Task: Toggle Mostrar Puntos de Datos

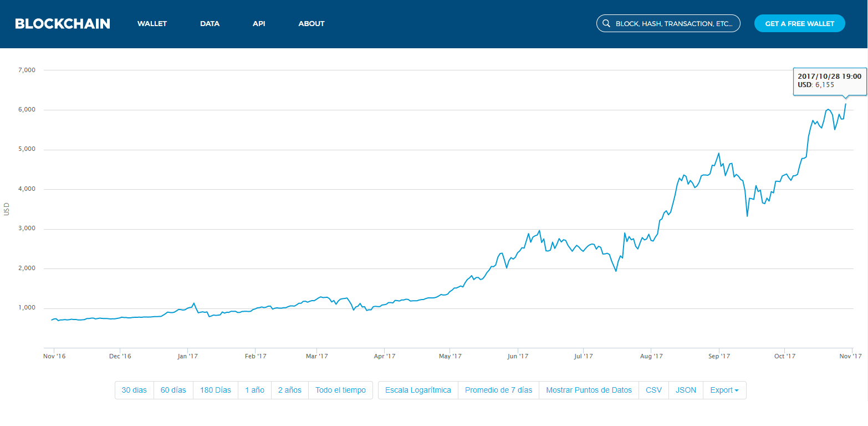Action: pos(589,390)
